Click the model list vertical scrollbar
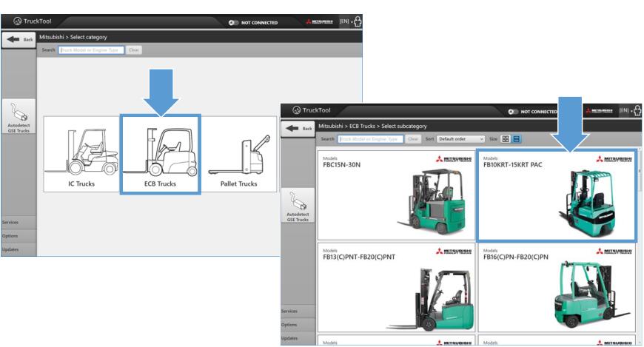This screenshot has width=644, height=347. [x=639, y=246]
